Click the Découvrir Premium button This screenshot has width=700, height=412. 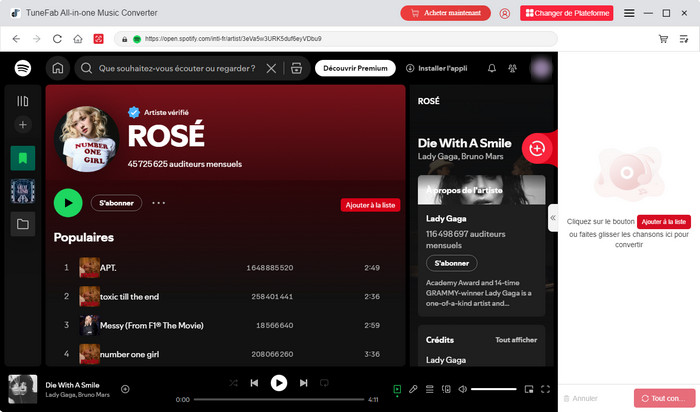[x=355, y=68]
